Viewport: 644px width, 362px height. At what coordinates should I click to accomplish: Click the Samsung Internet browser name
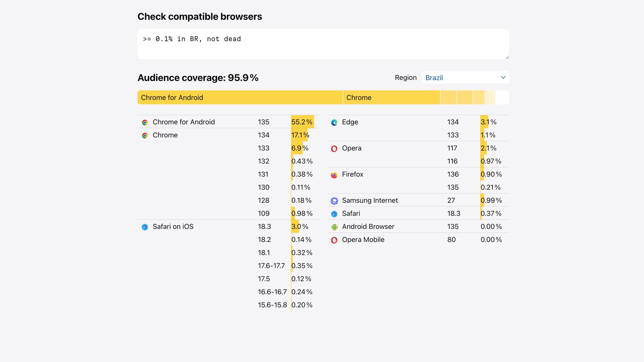click(370, 200)
